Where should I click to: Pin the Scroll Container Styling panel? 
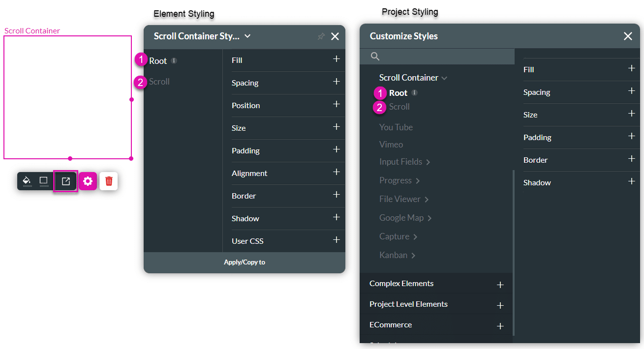(x=321, y=36)
